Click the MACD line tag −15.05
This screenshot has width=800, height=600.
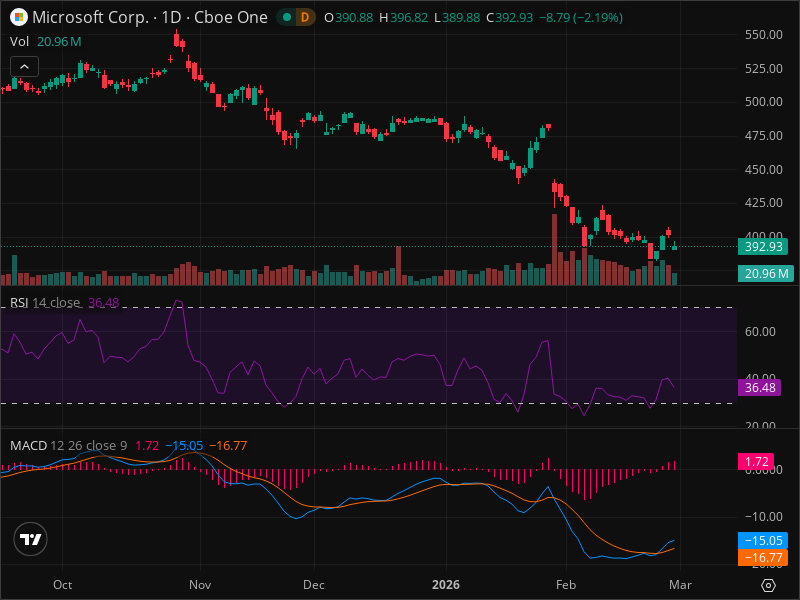coord(763,540)
